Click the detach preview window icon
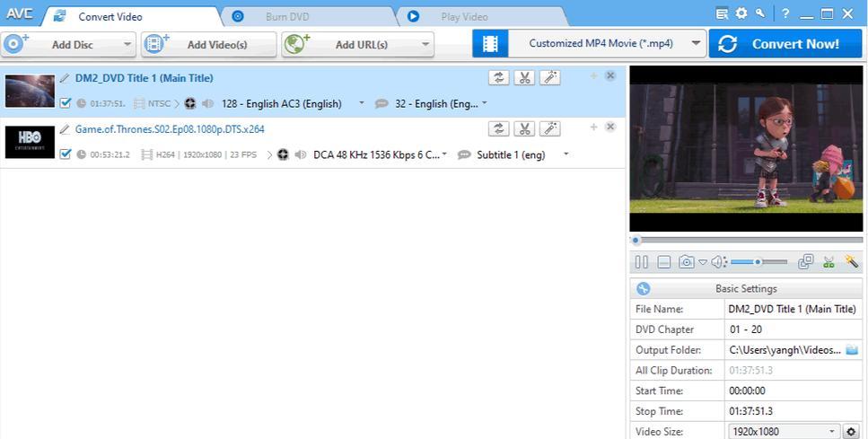The image size is (868, 439). click(x=805, y=261)
